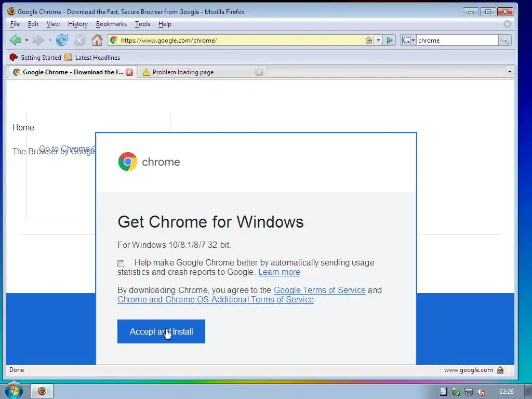
Task: Open Google Terms of Service link
Action: 320,290
